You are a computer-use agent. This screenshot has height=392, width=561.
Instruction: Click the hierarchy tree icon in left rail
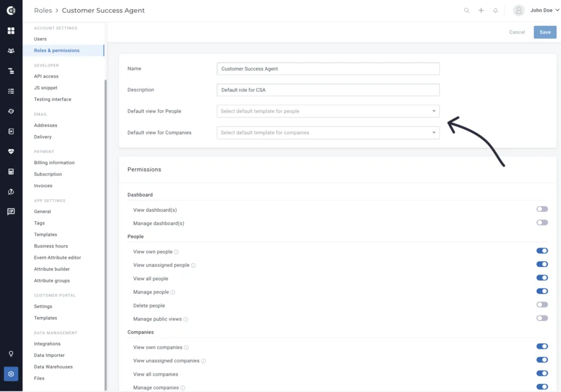pos(11,71)
